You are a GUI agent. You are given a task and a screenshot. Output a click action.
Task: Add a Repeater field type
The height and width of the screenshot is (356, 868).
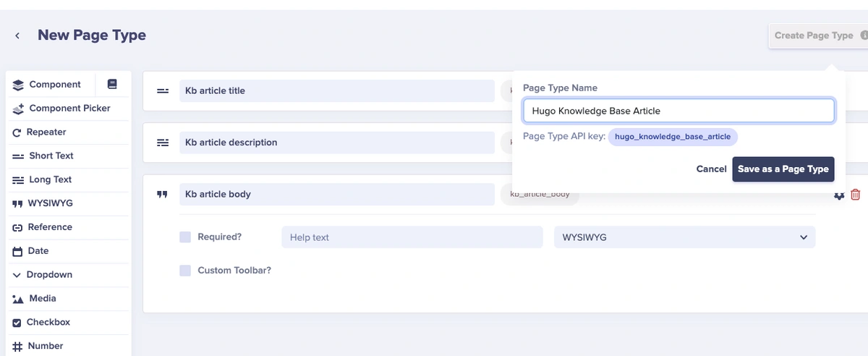pyautogui.click(x=46, y=132)
